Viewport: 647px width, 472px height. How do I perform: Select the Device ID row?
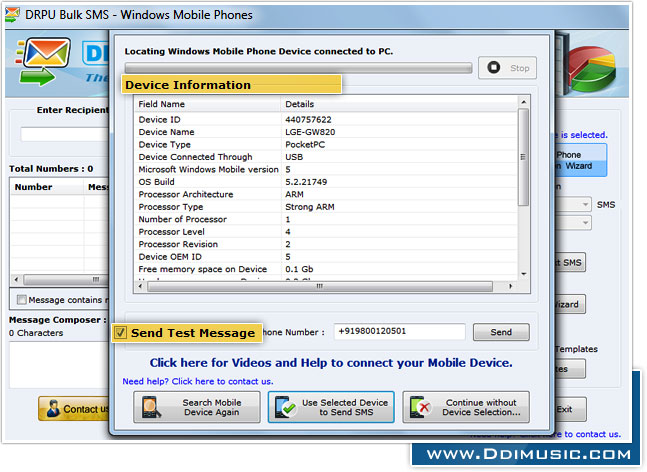326,120
